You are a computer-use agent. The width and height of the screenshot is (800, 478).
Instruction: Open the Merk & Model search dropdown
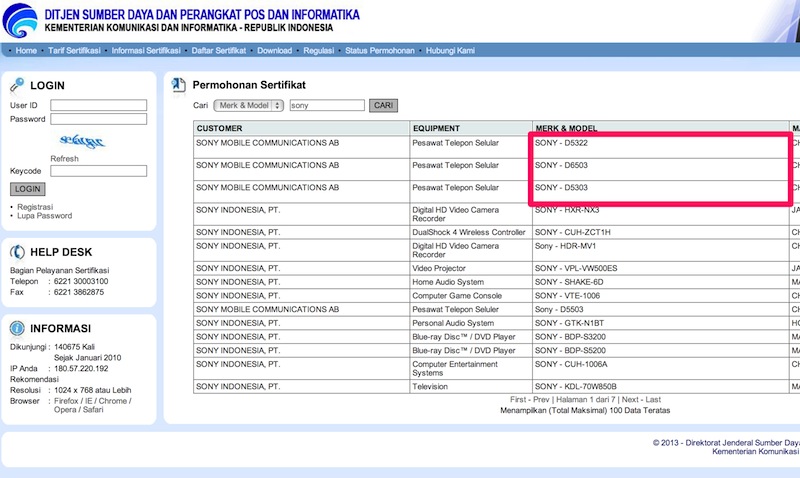pyautogui.click(x=248, y=106)
